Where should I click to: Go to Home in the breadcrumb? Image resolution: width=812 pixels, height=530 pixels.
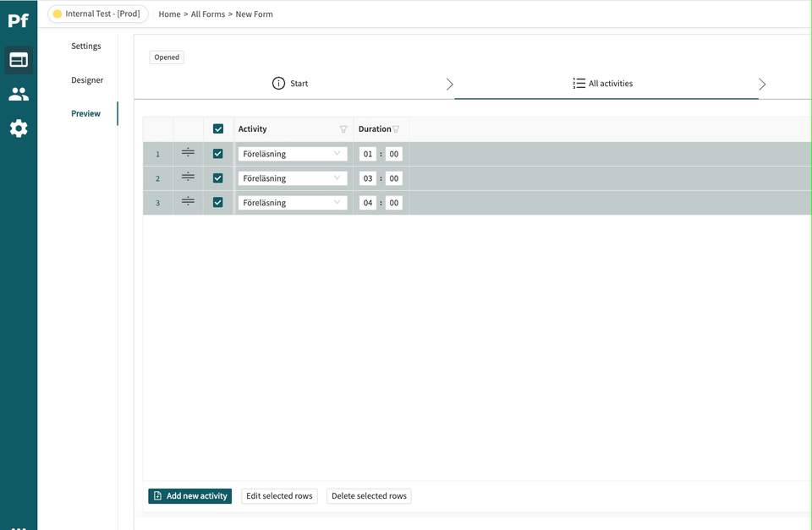[x=169, y=14]
